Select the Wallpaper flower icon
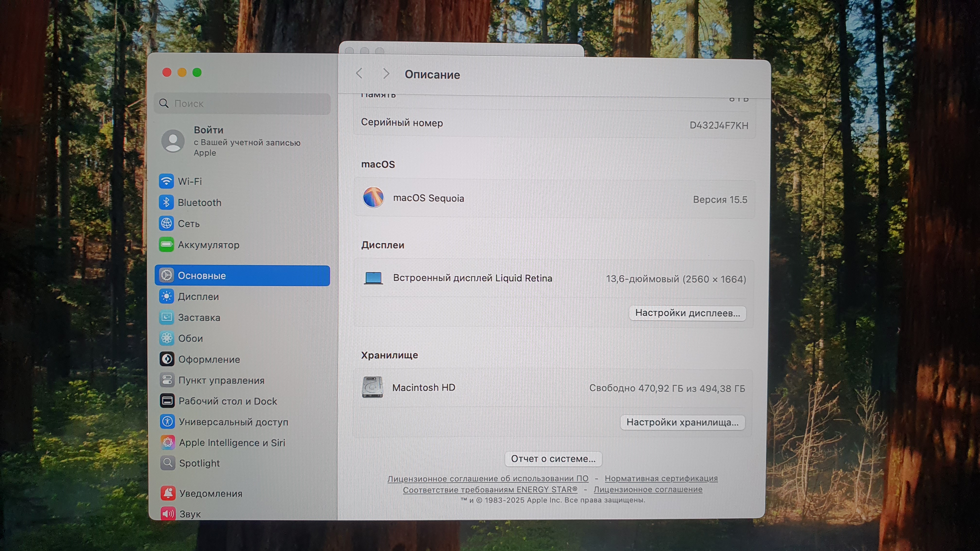Viewport: 980px width, 551px height. pos(167,338)
